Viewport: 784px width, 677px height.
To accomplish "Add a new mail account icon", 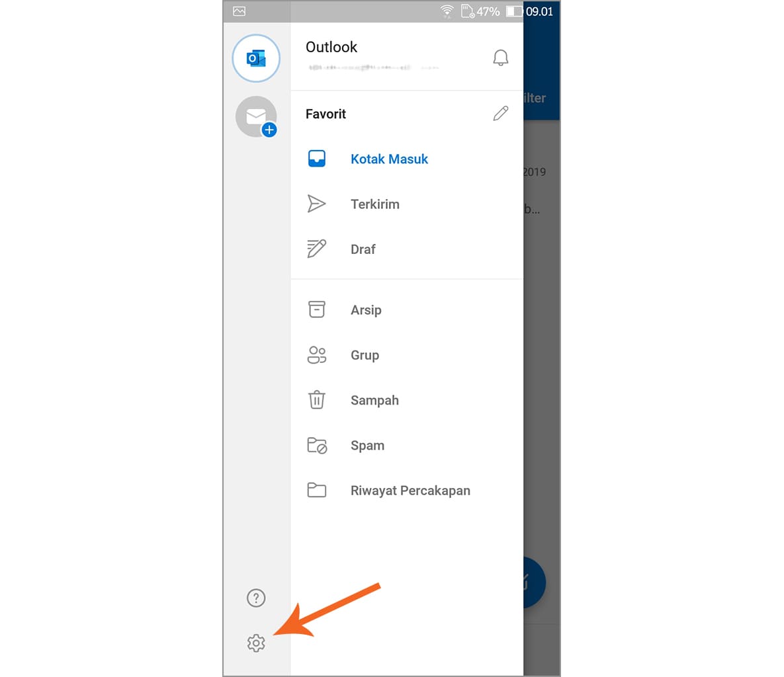I will pyautogui.click(x=256, y=116).
